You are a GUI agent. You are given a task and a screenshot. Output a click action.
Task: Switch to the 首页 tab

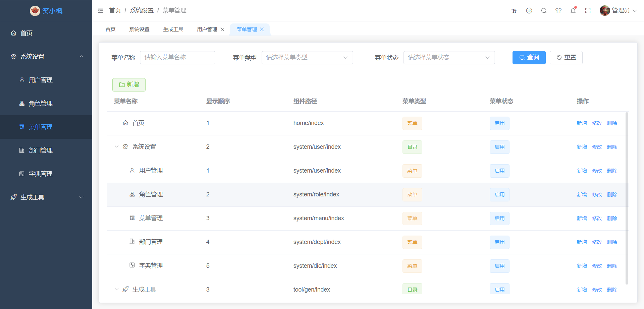[x=110, y=29]
